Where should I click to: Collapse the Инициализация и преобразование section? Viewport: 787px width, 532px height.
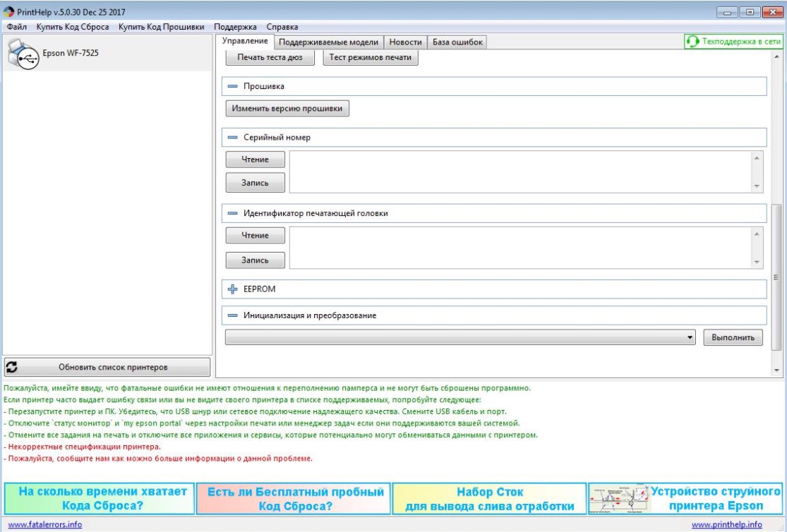coord(232,315)
